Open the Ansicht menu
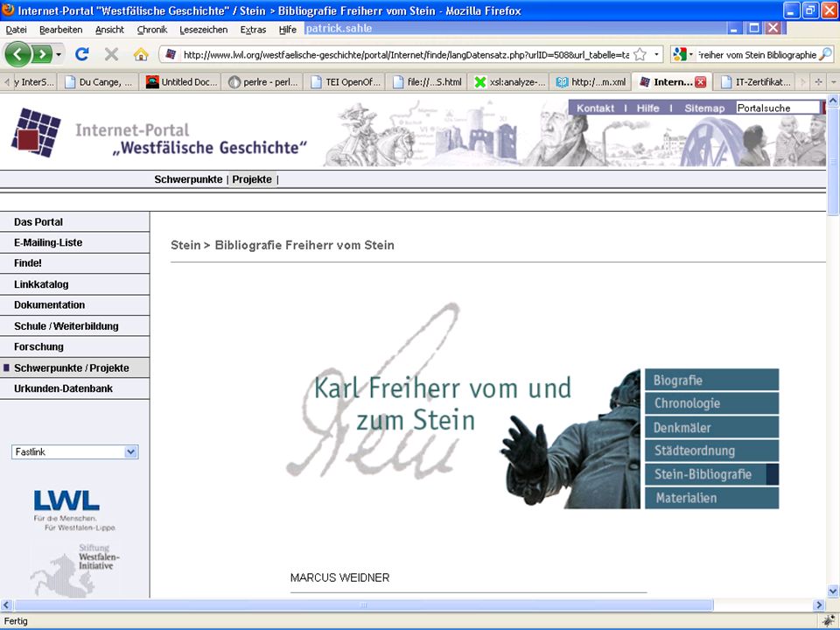The width and height of the screenshot is (840, 630). (x=109, y=30)
